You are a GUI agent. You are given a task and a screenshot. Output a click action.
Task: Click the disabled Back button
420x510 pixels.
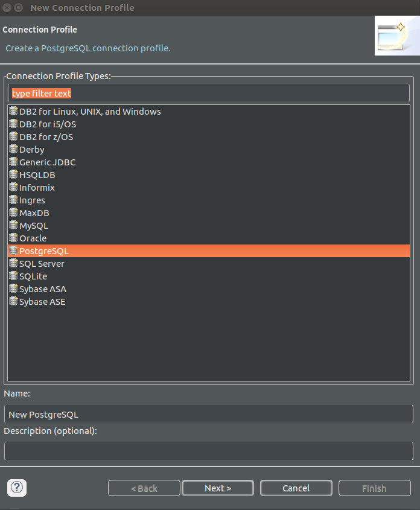tap(144, 488)
